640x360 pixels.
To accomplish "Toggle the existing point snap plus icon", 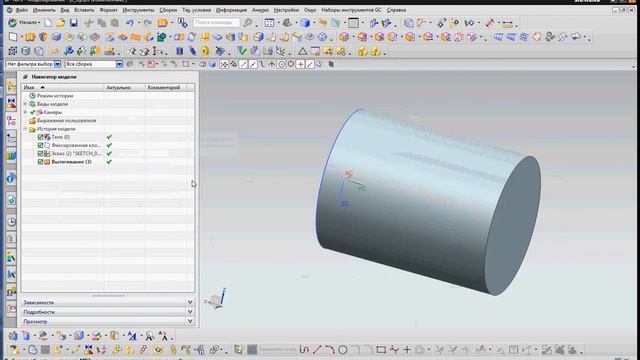I will point(301,64).
